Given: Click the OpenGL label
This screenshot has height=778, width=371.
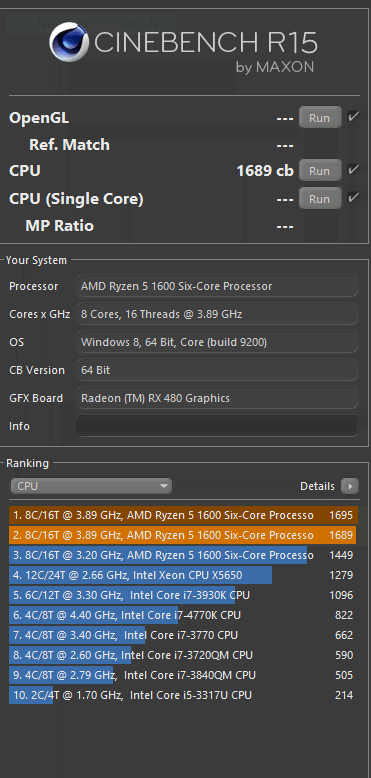Looking at the screenshot, I should [x=39, y=118].
